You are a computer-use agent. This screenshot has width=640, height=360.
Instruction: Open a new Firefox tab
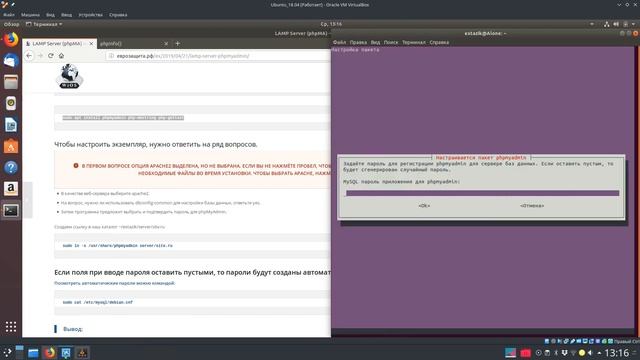(178, 43)
